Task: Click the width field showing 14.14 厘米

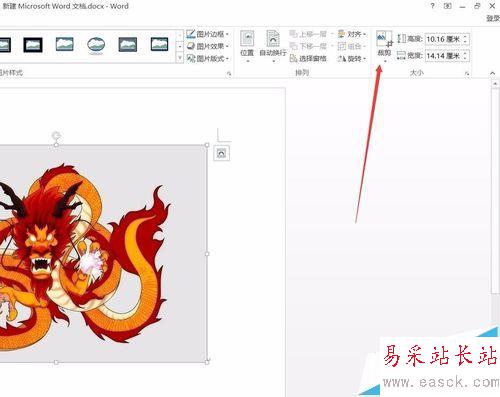Action: click(x=443, y=56)
